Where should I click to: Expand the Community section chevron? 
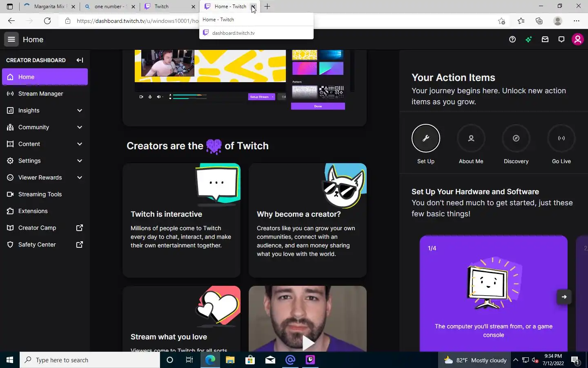click(x=80, y=127)
